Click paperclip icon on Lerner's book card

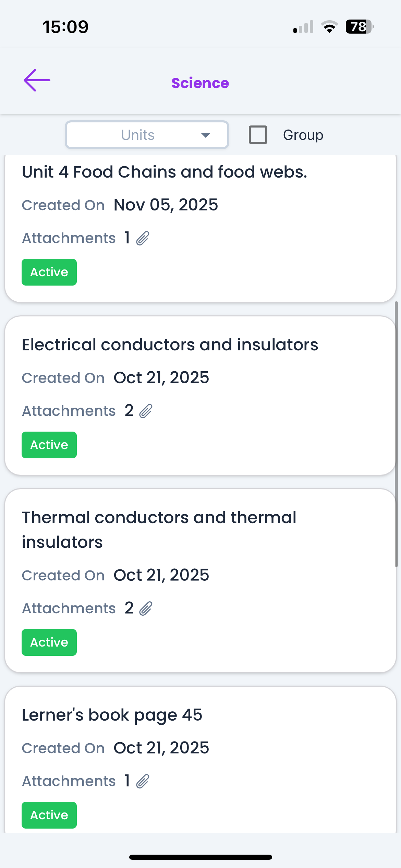coord(143,781)
